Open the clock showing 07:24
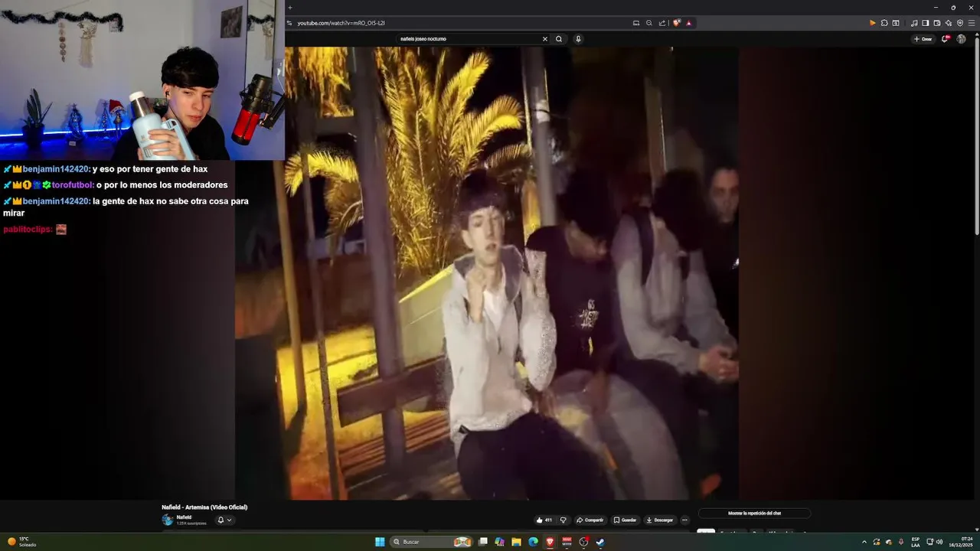 (961, 542)
